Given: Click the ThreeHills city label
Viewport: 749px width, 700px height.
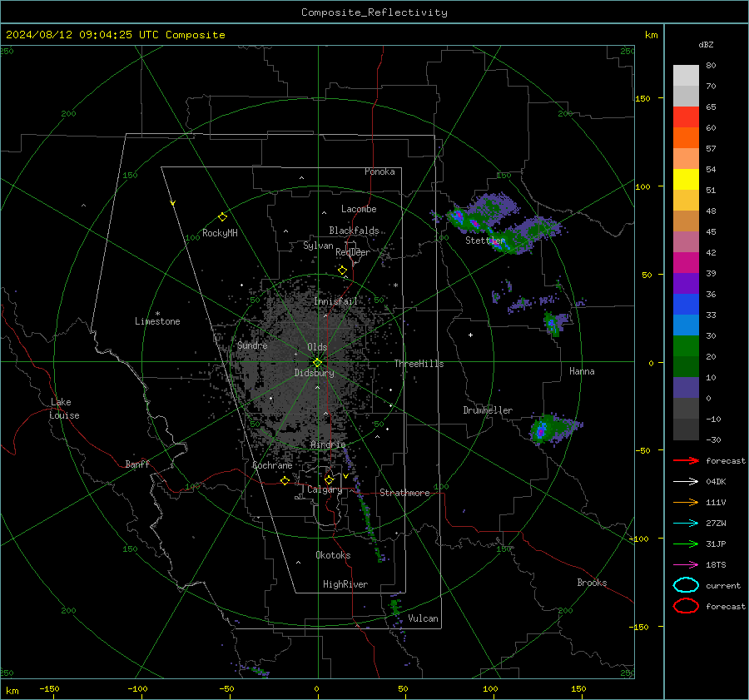Looking at the screenshot, I should 419,364.
